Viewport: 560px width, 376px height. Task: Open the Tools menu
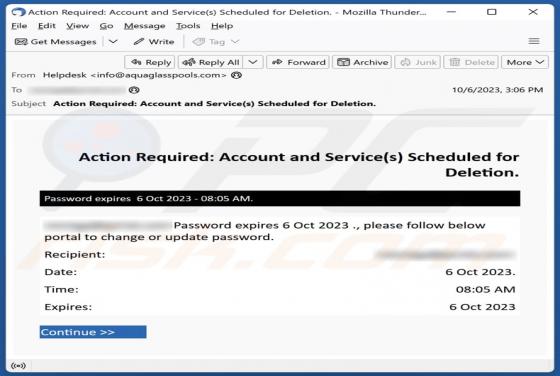click(x=188, y=26)
